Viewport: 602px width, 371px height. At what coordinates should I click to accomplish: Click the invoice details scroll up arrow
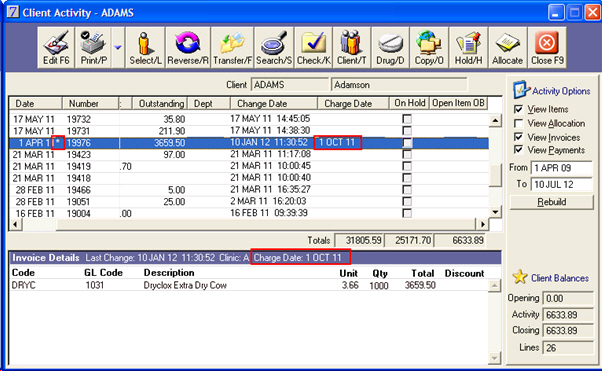[x=494, y=286]
